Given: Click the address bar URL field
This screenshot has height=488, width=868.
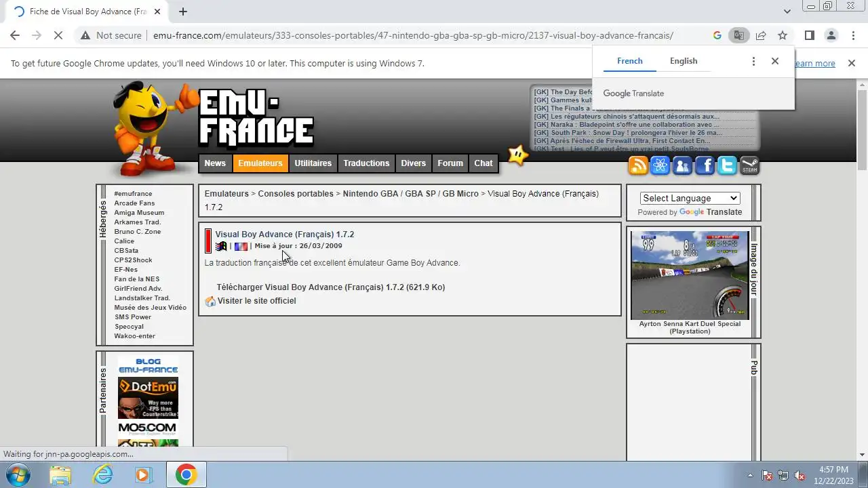Looking at the screenshot, I should point(413,35).
